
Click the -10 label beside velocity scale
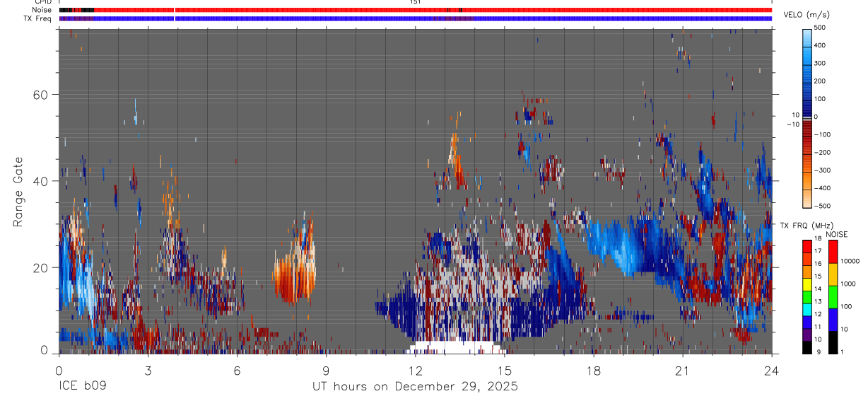click(x=793, y=124)
